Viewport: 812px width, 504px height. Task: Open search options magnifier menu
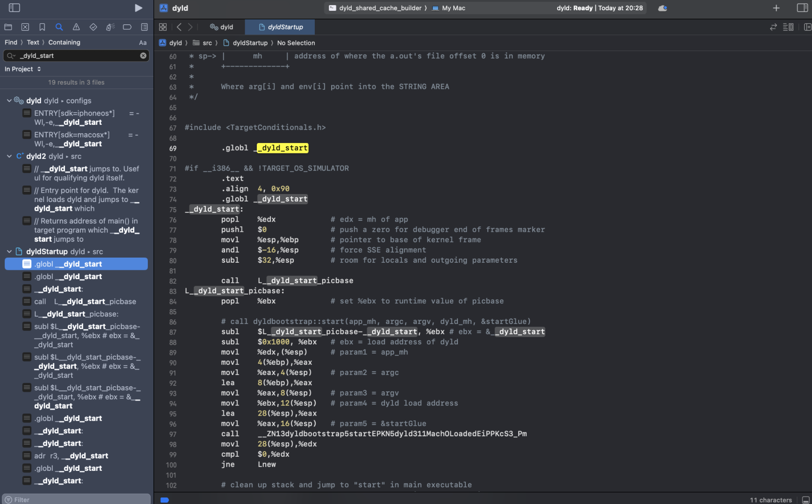11,56
